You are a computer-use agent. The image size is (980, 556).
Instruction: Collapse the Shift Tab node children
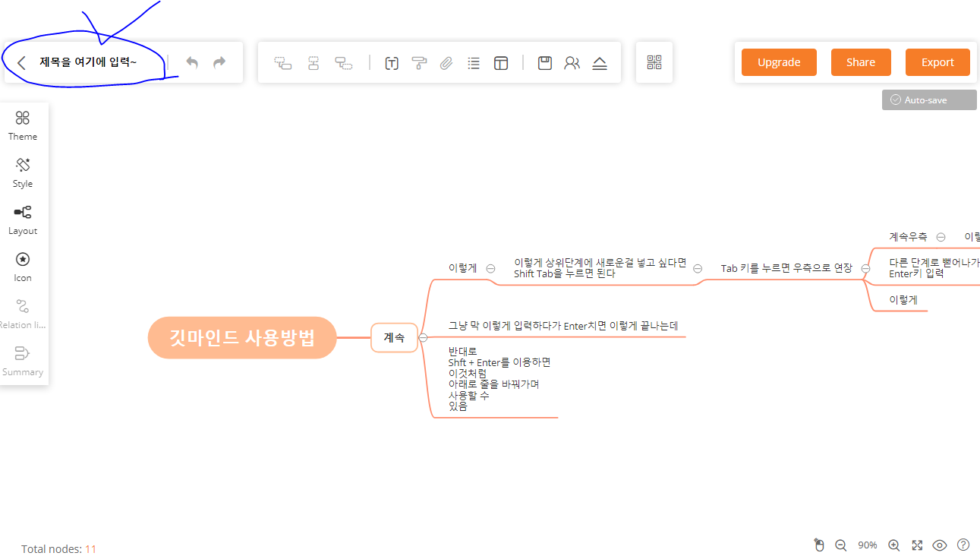click(x=698, y=268)
